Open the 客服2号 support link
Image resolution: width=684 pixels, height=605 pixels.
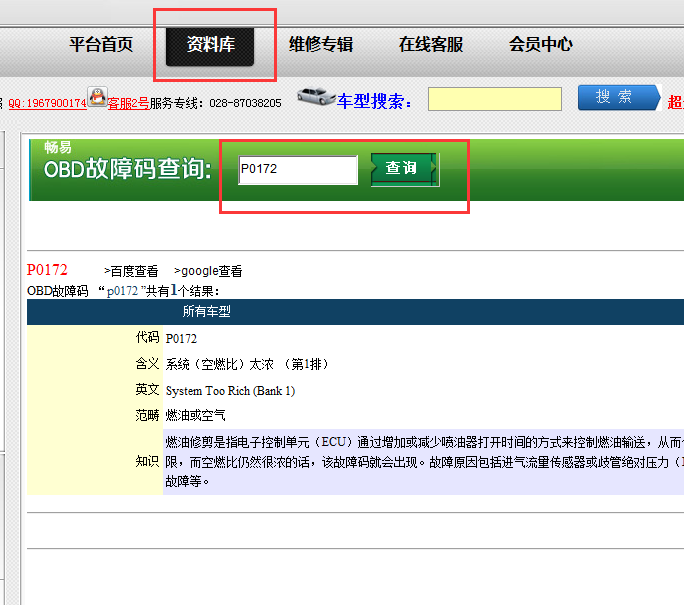tap(128, 103)
